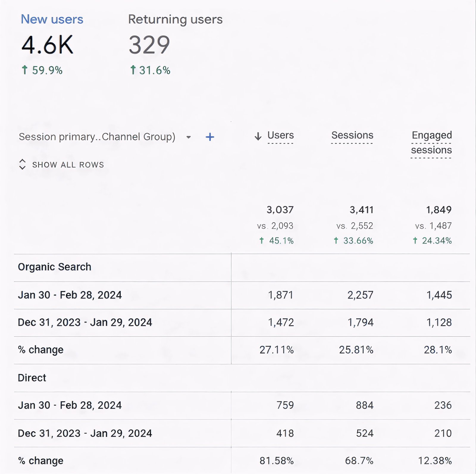Click the plus icon to add a secondary dimension
The height and width of the screenshot is (474, 476).
(x=210, y=137)
